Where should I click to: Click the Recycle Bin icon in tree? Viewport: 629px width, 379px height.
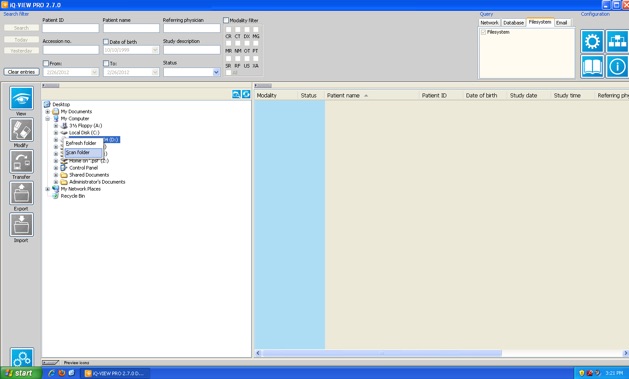pos(56,196)
